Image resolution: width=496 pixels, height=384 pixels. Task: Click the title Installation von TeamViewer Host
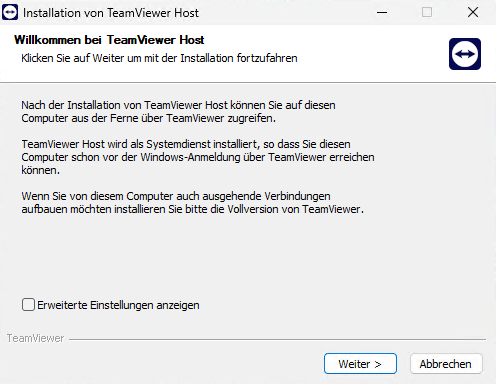111,13
